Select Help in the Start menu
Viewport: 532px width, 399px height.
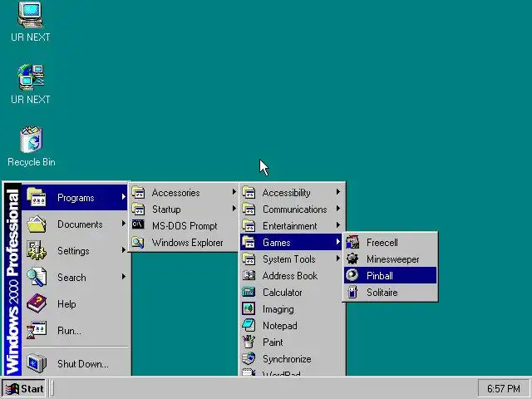pos(75,303)
